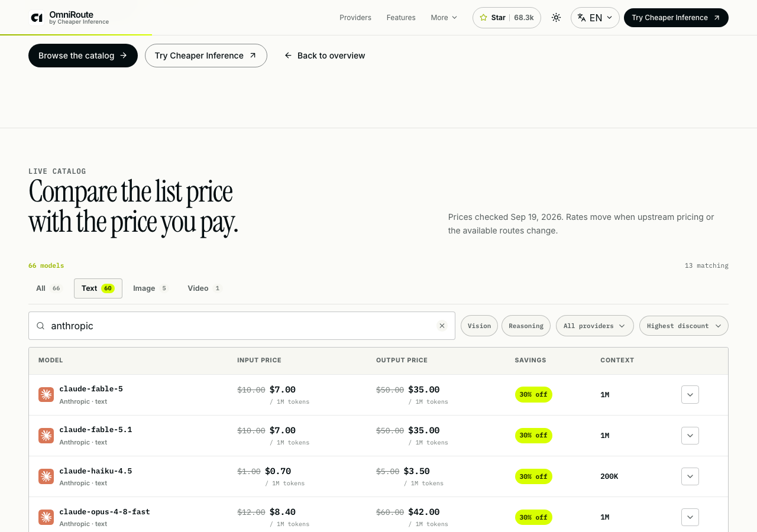Click the claude-fable-5 Anthropic logo icon
Viewport: 757px width, 532px height.
click(x=46, y=395)
